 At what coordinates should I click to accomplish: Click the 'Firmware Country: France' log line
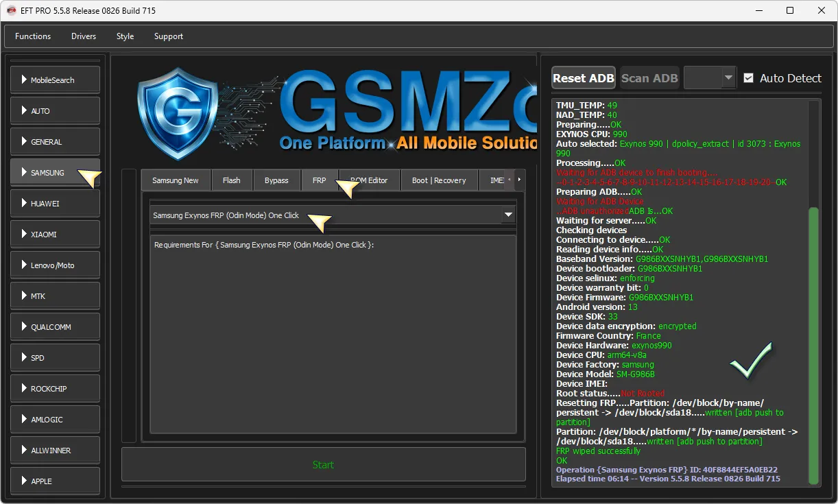(x=608, y=336)
